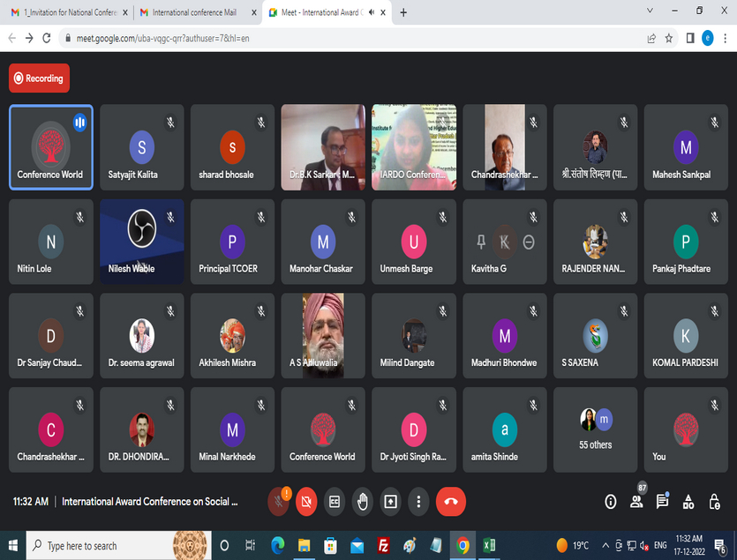Select Dr.B.K Sarkar video tile
The image size is (737, 560).
[x=323, y=147]
